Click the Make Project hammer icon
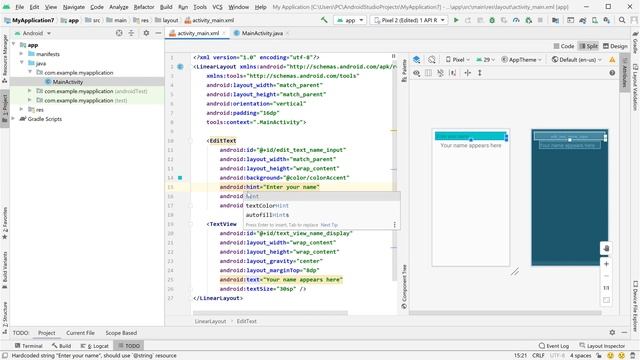The width and height of the screenshot is (640, 360). coord(324,20)
